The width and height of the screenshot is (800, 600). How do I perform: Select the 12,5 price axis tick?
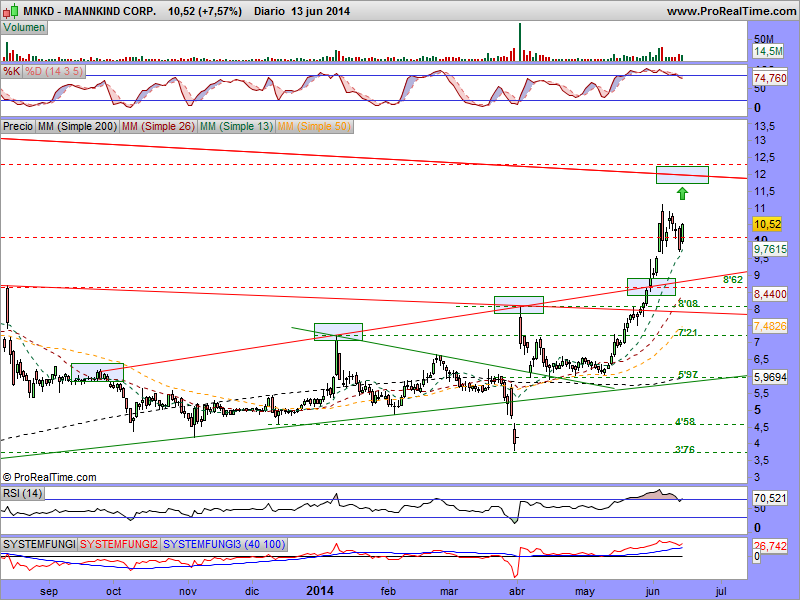pos(764,157)
